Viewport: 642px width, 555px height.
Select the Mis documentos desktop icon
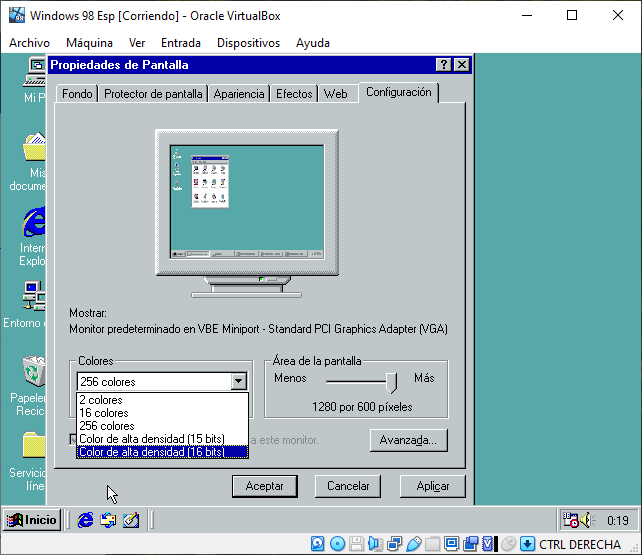tap(28, 162)
